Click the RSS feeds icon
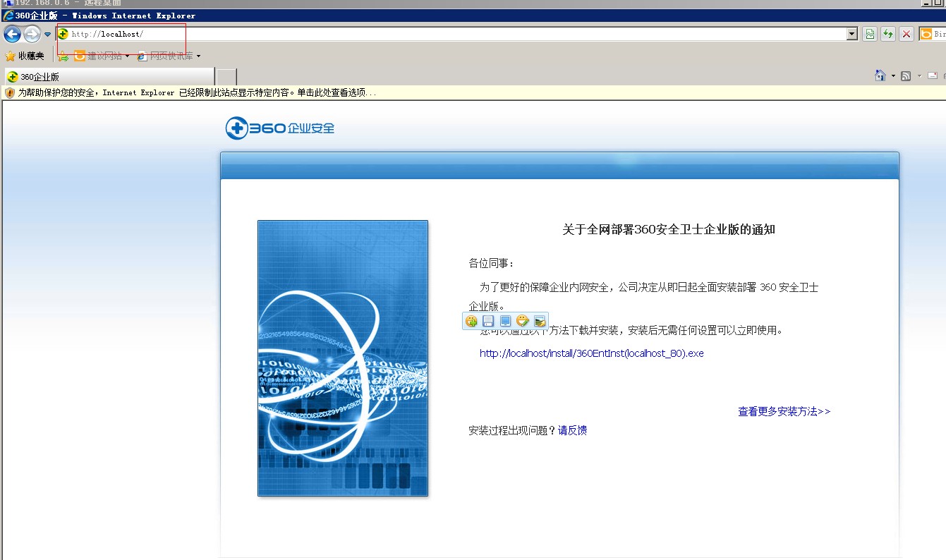This screenshot has width=946, height=560. coord(906,75)
